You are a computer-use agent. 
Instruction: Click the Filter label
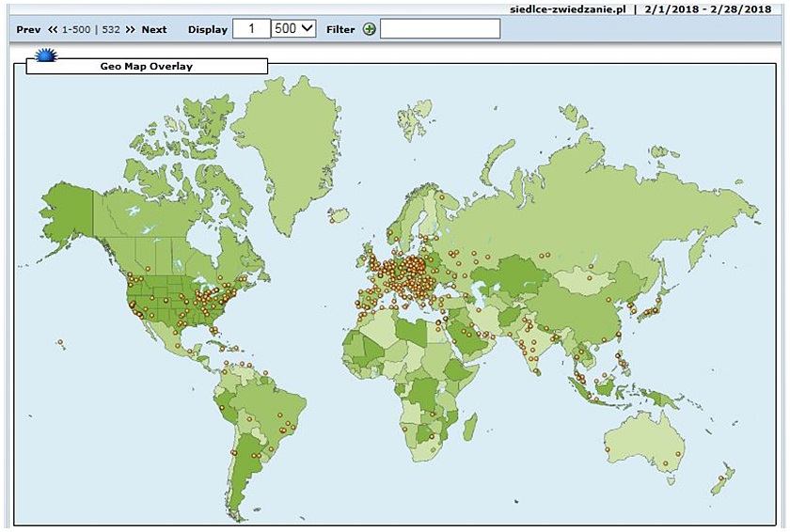340,30
